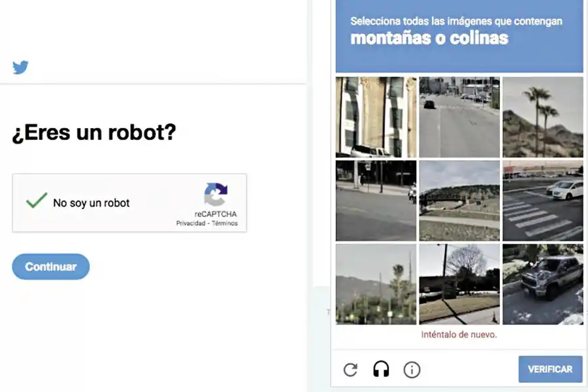Click the Continuar button
Screen dimensions: 588x392
pos(50,266)
